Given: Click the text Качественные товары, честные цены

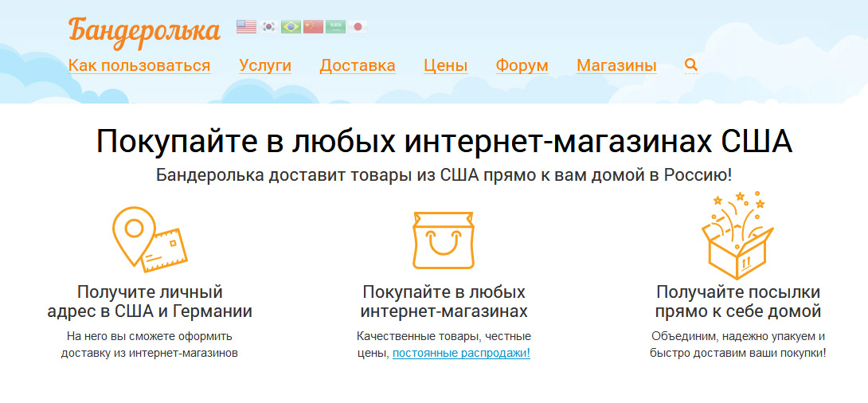Looking at the screenshot, I should (x=444, y=344).
